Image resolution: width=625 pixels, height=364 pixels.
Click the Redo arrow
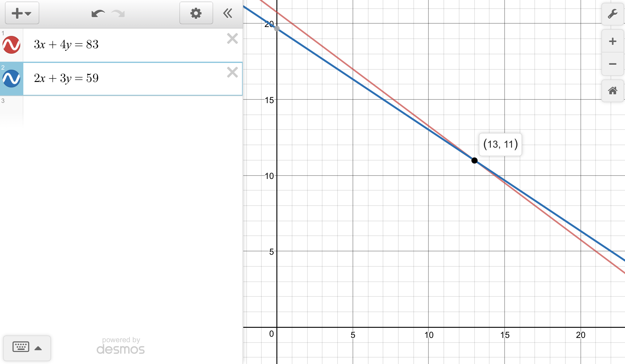pyautogui.click(x=118, y=14)
